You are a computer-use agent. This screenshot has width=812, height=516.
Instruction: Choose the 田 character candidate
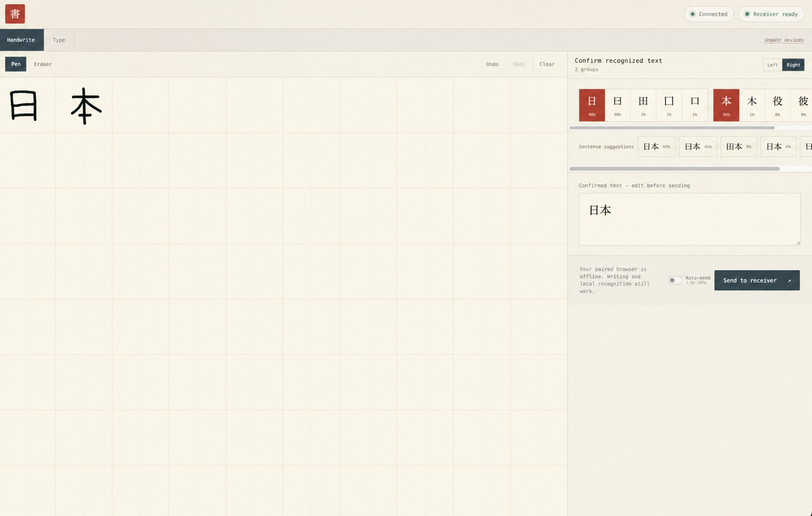point(643,105)
